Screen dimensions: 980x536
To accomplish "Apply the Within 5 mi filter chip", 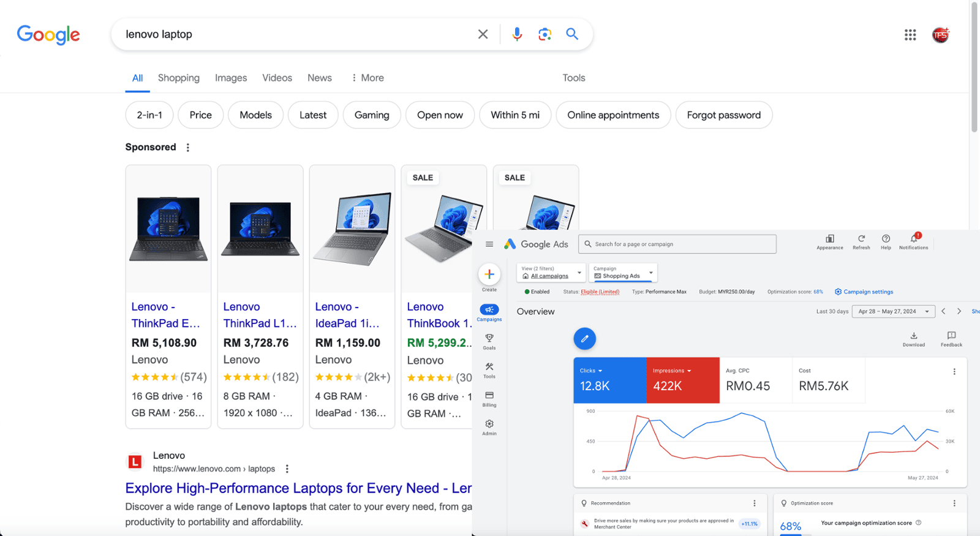I will pyautogui.click(x=515, y=115).
